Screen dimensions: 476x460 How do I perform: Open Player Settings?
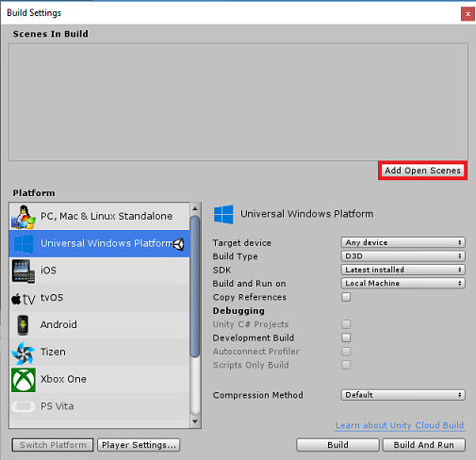click(x=139, y=445)
